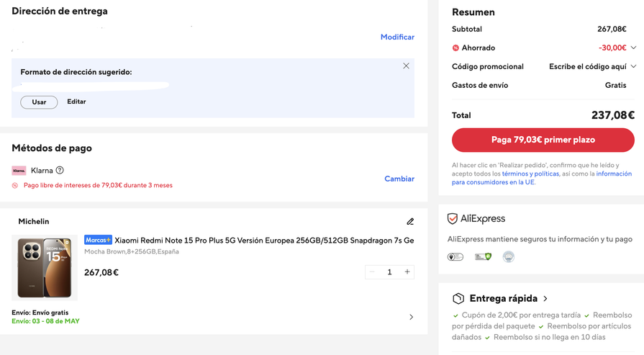Click Editar in the suggested address box

76,102
